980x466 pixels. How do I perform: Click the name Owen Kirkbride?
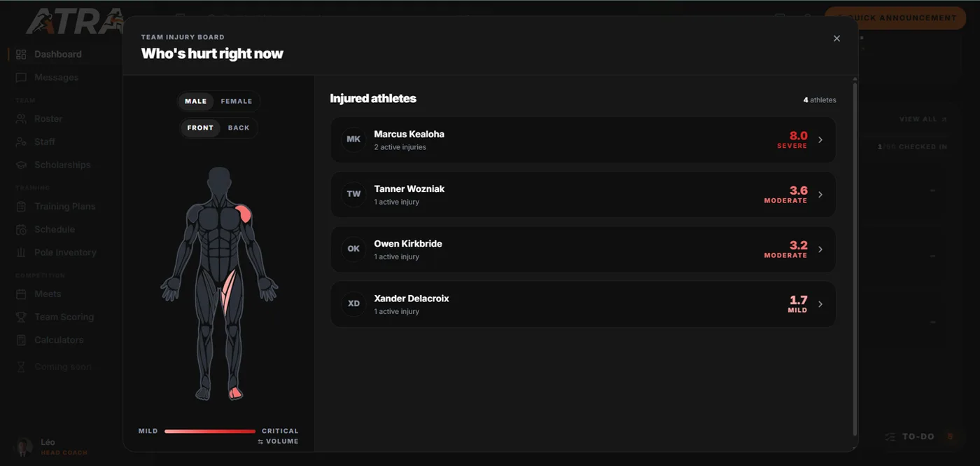point(407,243)
